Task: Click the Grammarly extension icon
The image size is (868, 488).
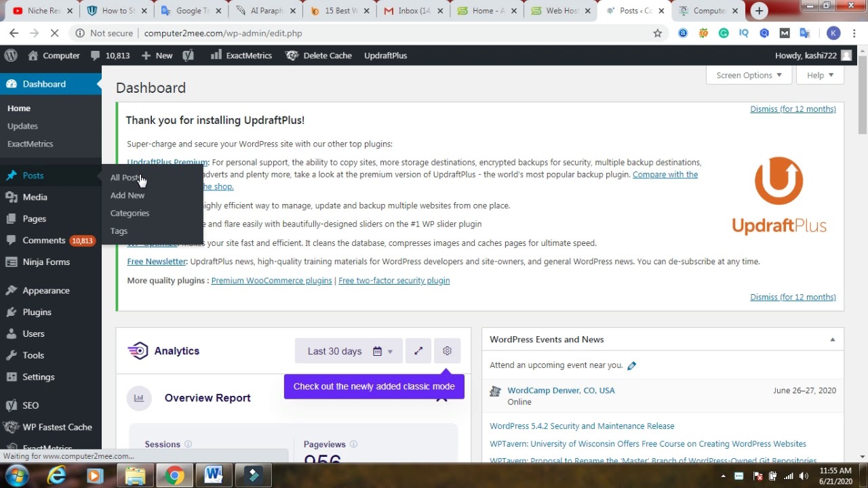Action: tap(724, 33)
